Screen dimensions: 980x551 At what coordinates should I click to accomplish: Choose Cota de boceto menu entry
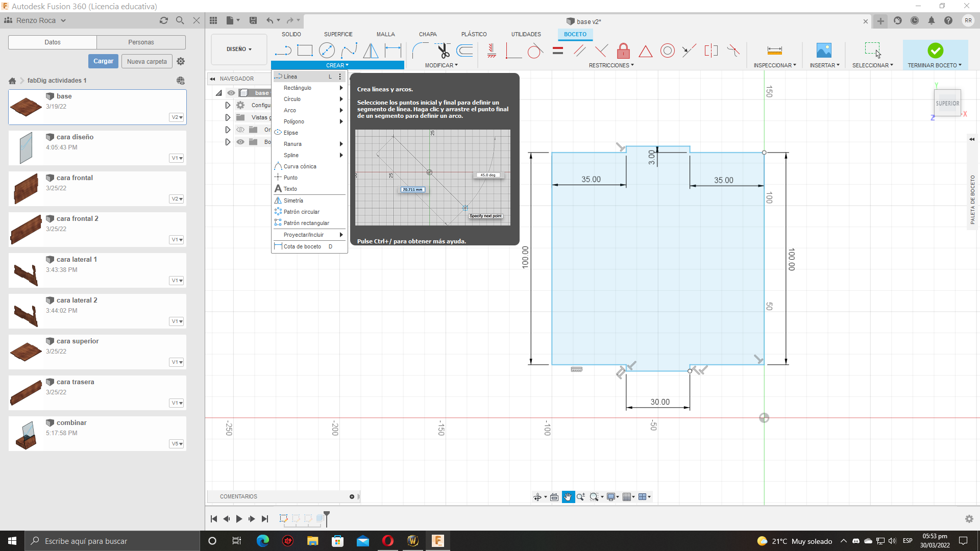coord(309,246)
